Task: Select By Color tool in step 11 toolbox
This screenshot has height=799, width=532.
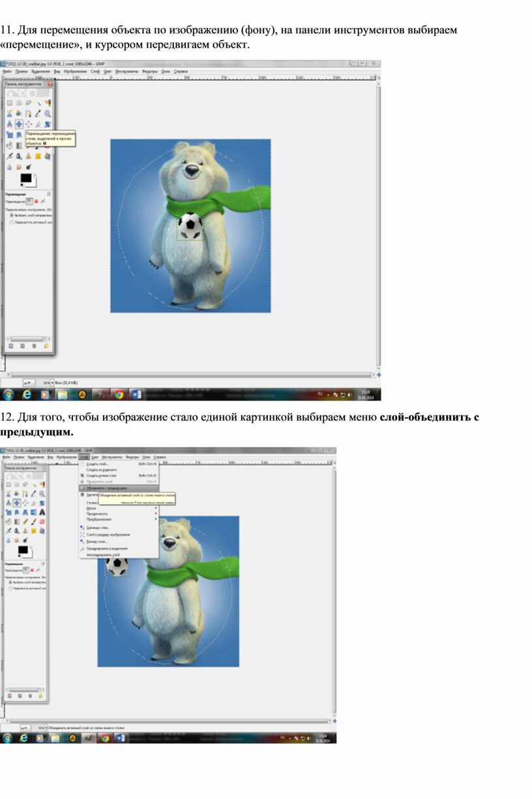Action: [x=47, y=102]
